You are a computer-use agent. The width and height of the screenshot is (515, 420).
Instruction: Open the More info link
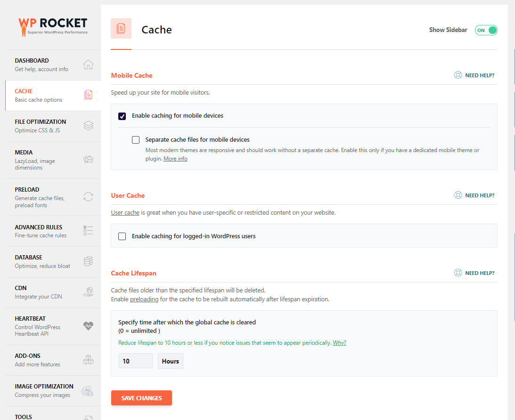(175, 159)
